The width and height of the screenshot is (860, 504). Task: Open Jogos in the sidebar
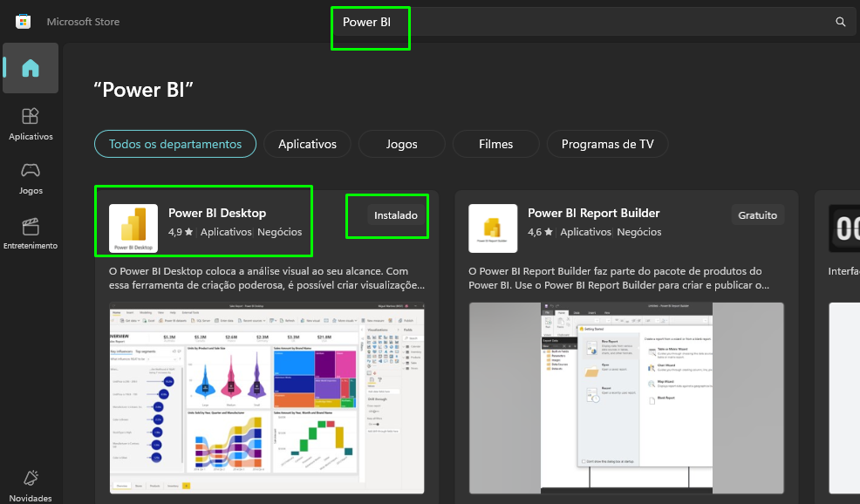31,179
